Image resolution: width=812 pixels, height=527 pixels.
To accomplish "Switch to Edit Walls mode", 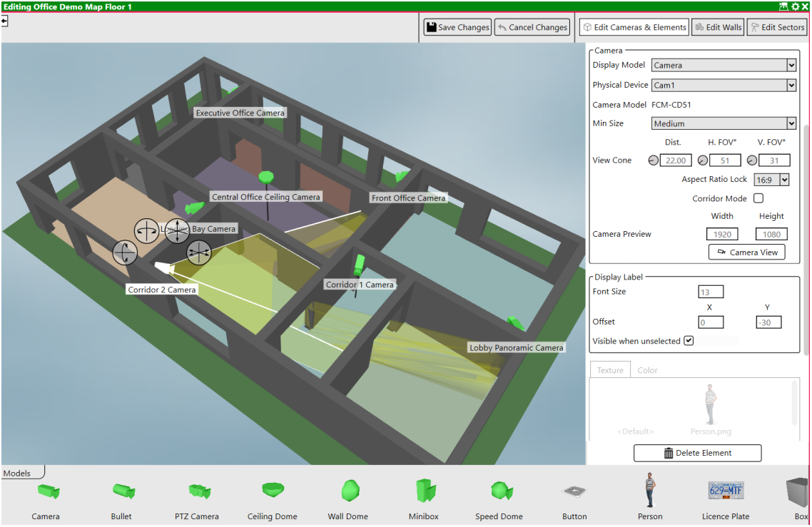I will pos(719,27).
